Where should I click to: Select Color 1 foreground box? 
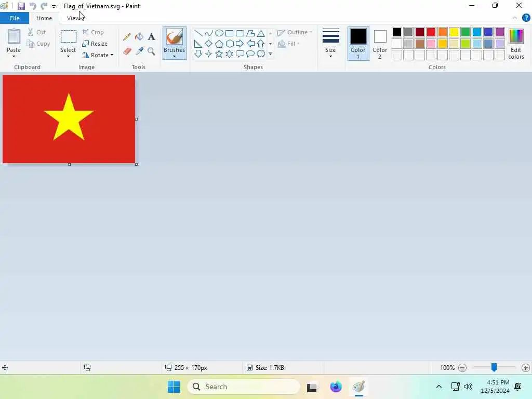coord(358,44)
